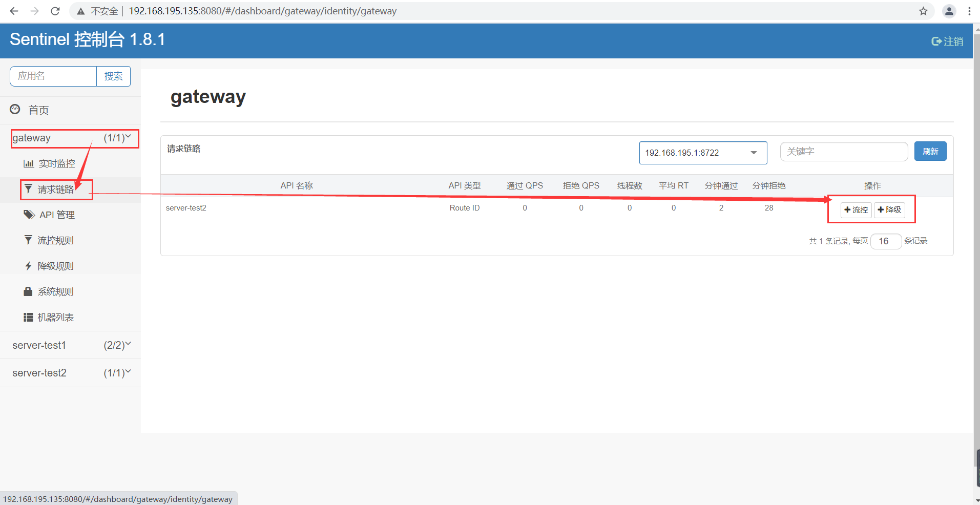
Task: Click the 通过 QPS column header
Action: [525, 185]
